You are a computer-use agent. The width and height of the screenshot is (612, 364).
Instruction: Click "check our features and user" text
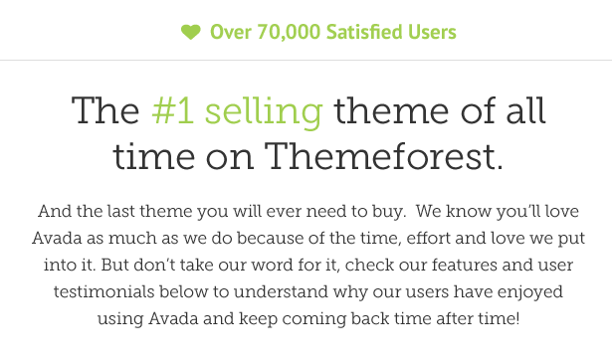point(459,265)
